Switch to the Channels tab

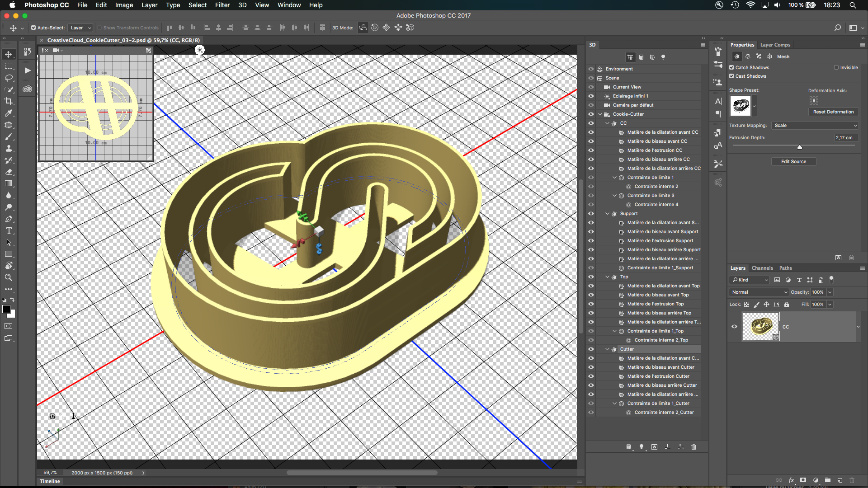[762, 268]
